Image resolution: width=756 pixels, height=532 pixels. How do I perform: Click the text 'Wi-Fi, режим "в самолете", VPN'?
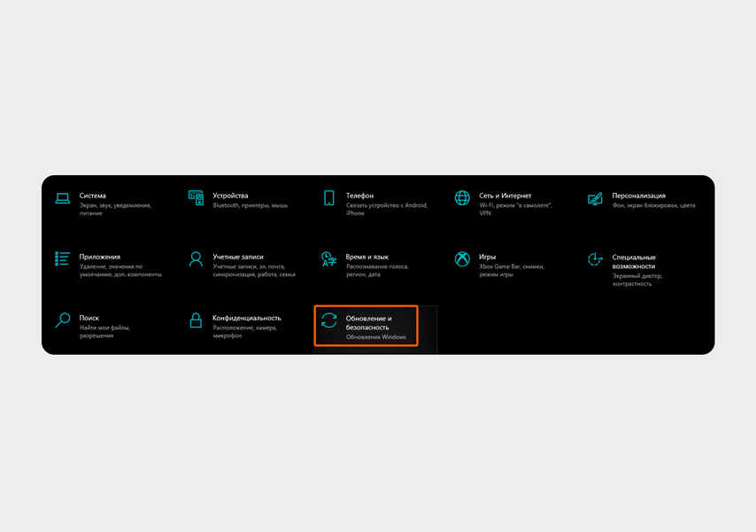tap(515, 209)
